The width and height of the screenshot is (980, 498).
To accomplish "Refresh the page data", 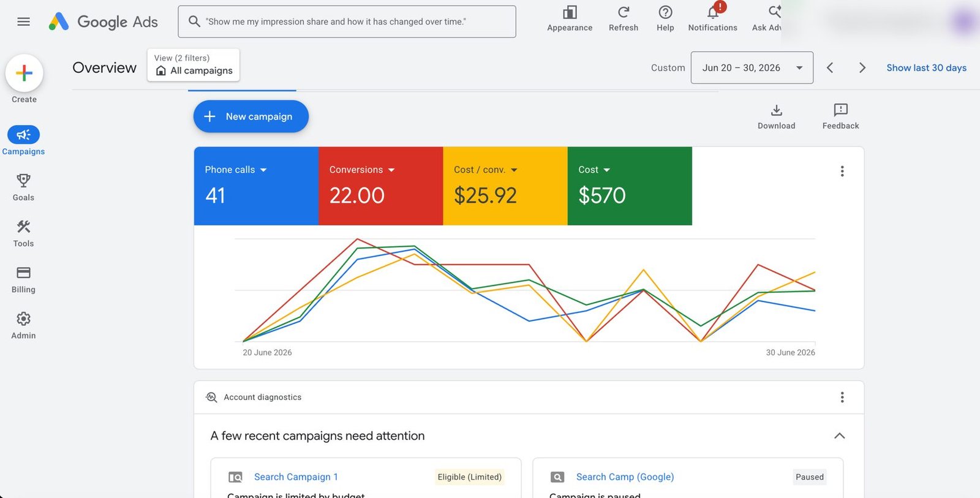I will click(x=624, y=18).
